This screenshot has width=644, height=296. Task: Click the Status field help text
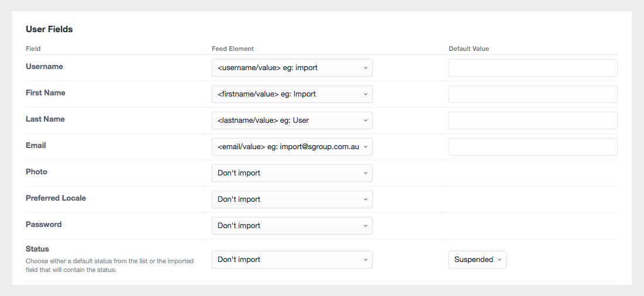[x=109, y=266]
